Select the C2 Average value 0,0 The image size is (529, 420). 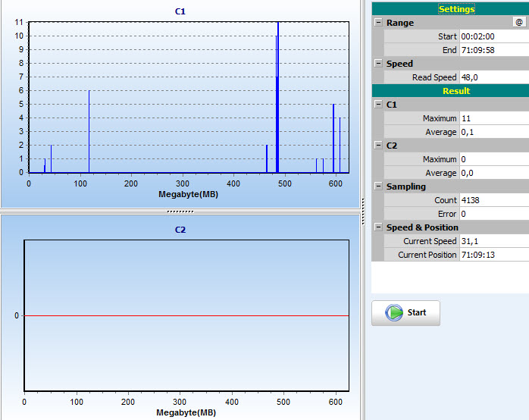pos(494,173)
